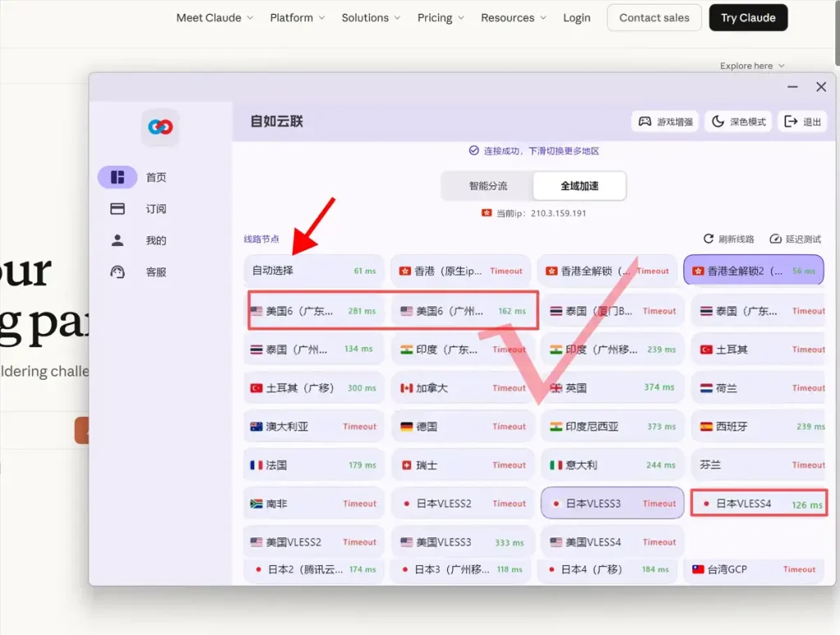Log out using the 退出 button
This screenshot has height=635, width=840.
pos(801,121)
